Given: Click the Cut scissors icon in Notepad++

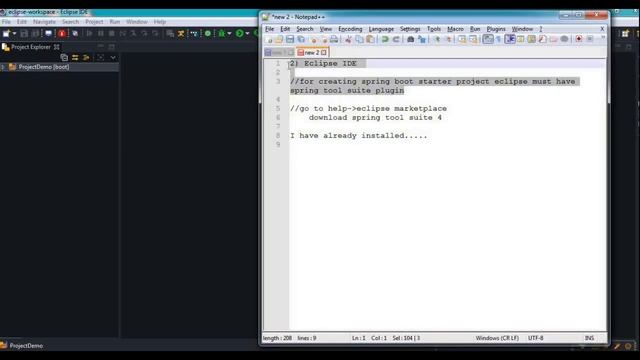Looking at the screenshot, I should click(349, 39).
